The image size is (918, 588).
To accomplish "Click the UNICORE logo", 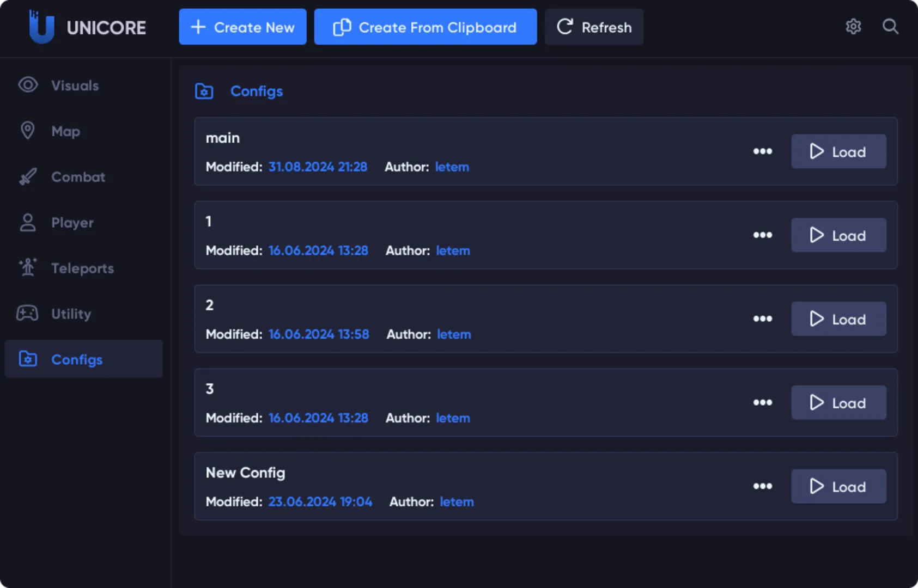I will click(87, 27).
